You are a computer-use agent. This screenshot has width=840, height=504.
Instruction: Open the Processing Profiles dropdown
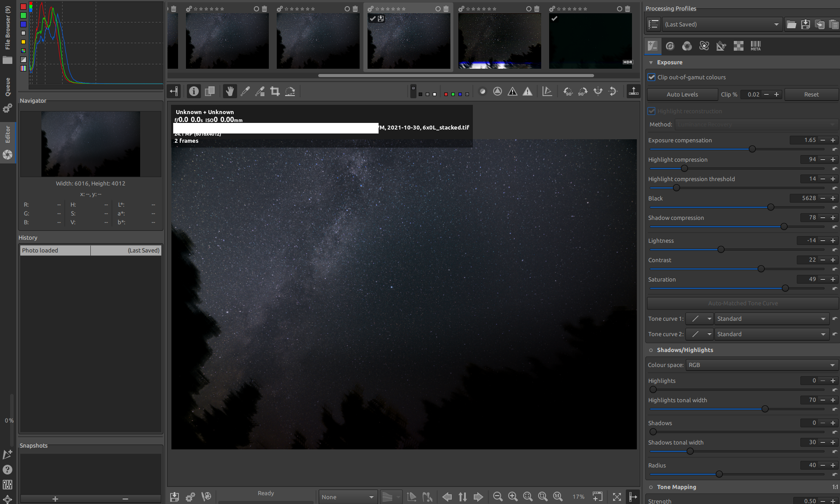[x=722, y=25]
